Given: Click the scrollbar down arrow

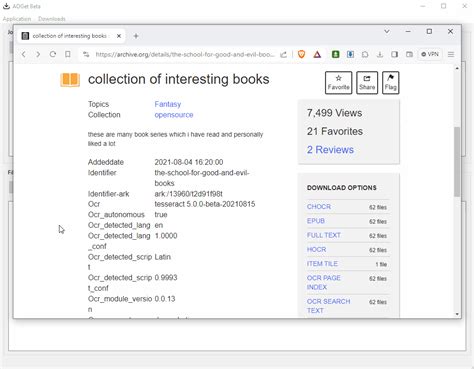Looking at the screenshot, I should (457, 314).
